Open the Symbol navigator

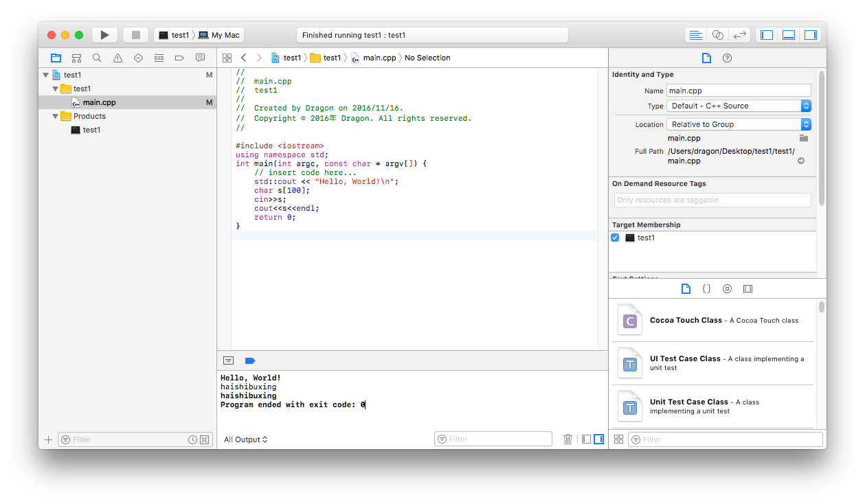[76, 58]
